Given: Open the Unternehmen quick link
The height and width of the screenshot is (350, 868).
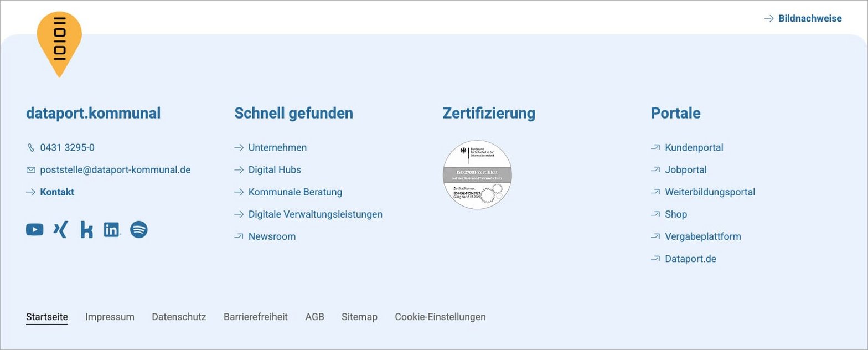Looking at the screenshot, I should pos(277,147).
